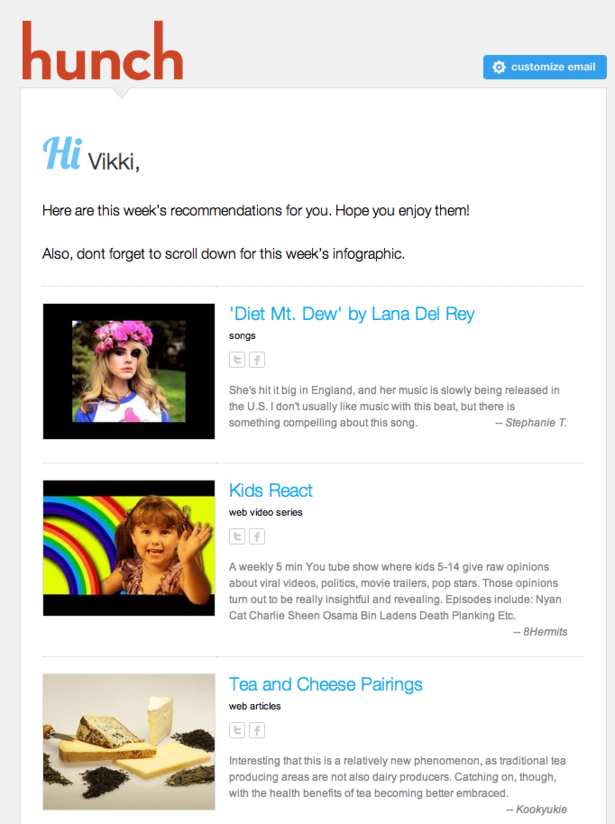615x824 pixels.
Task: Select the songs category label
Action: 242,336
